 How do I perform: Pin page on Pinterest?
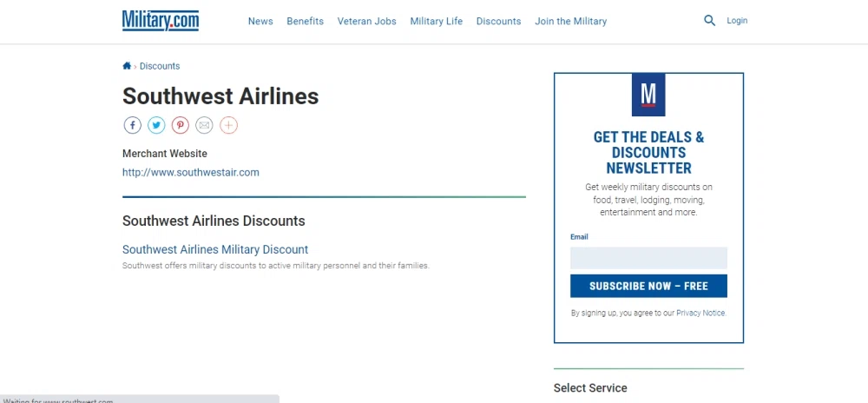[180, 125]
